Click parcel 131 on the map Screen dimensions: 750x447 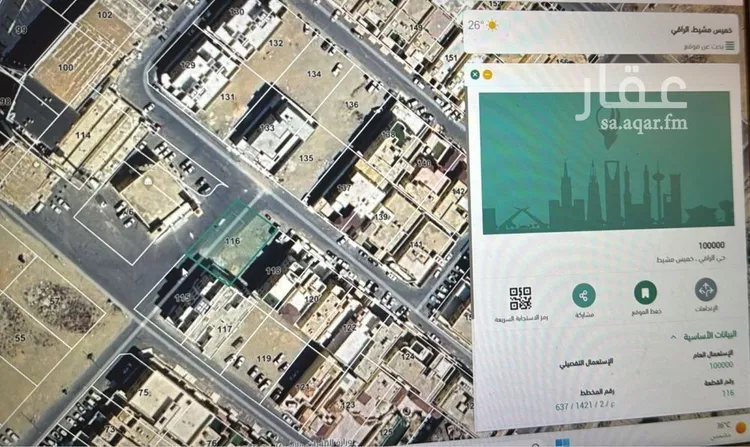[x=228, y=97]
